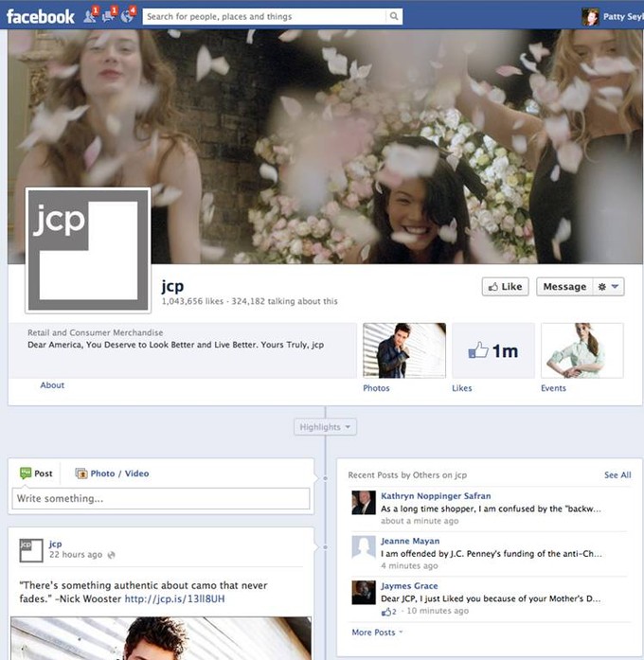Open Jaymes Grace's profile
This screenshot has height=660, width=644.
tap(409, 586)
